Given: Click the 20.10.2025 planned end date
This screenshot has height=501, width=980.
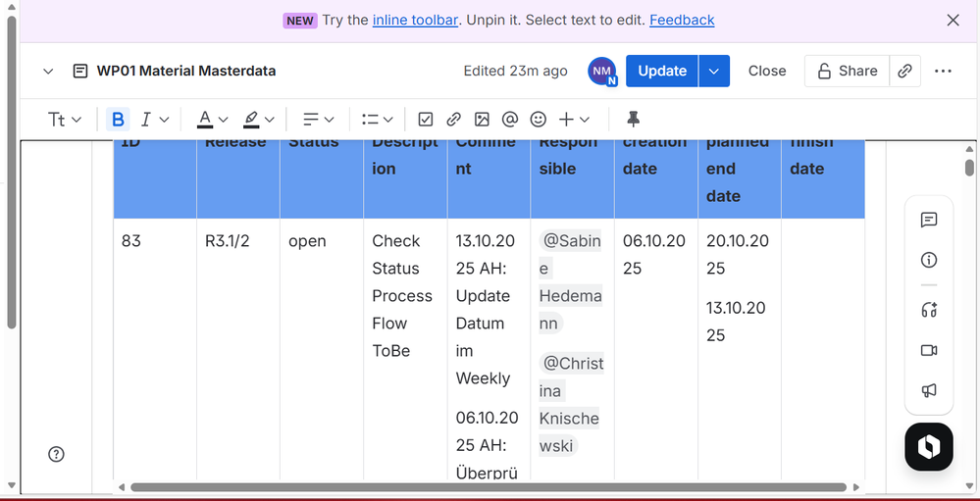Looking at the screenshot, I should (x=736, y=254).
